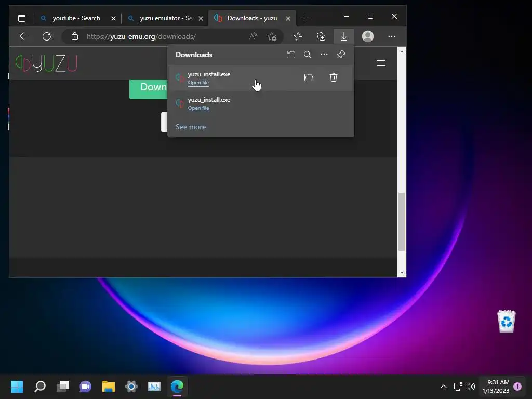This screenshot has width=532, height=399.
Task: Open the Windows Start menu
Action: [17, 387]
